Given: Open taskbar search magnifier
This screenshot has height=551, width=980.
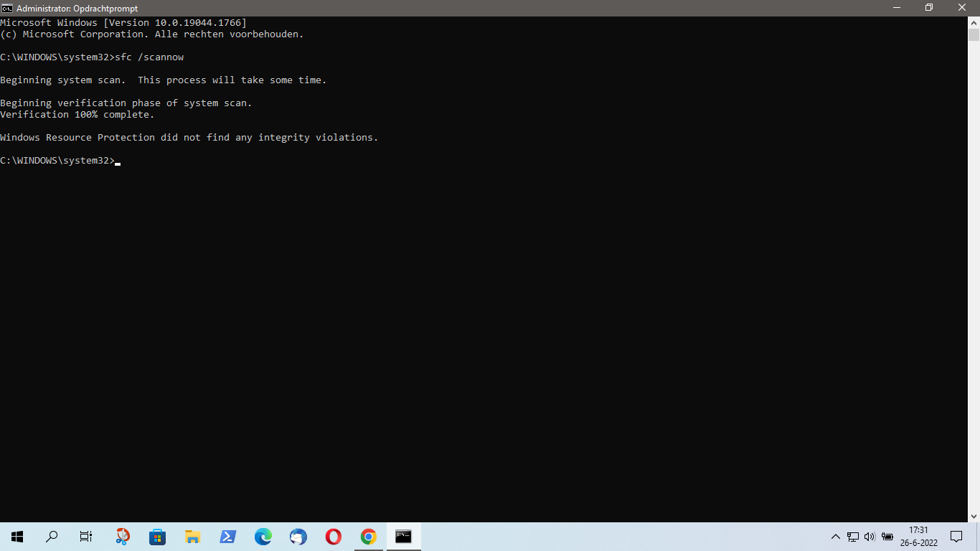Looking at the screenshot, I should [52, 537].
